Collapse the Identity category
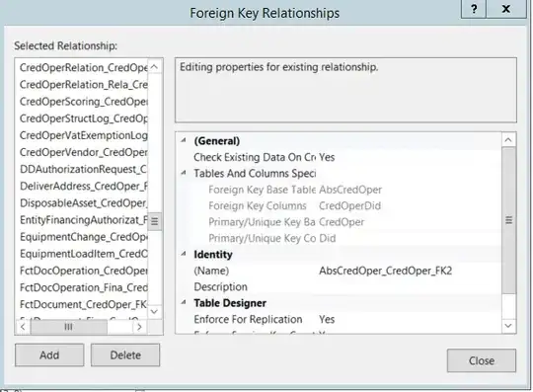533x392 pixels. point(184,254)
